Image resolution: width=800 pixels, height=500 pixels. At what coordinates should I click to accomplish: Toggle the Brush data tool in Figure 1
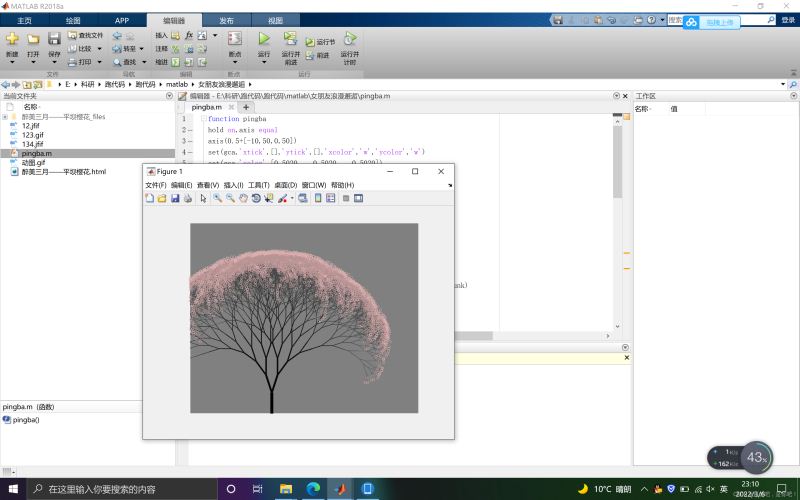click(282, 198)
